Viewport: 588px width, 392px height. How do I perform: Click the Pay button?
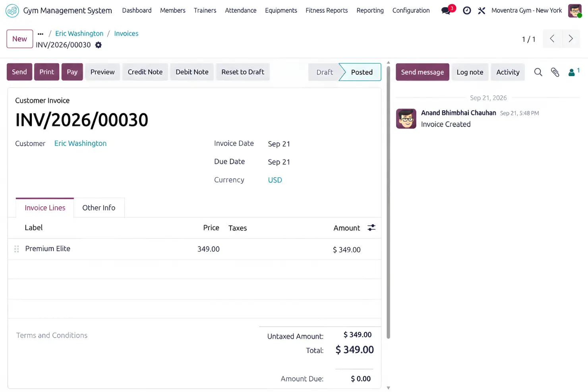[72, 72]
